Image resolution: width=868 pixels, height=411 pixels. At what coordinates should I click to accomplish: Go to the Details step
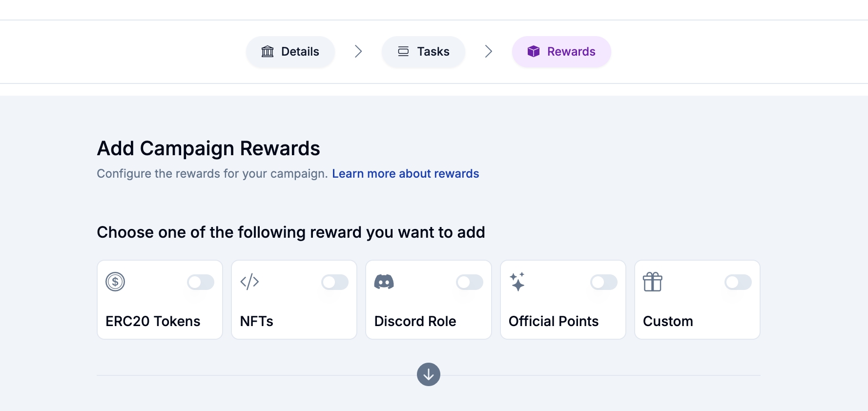[x=290, y=51]
